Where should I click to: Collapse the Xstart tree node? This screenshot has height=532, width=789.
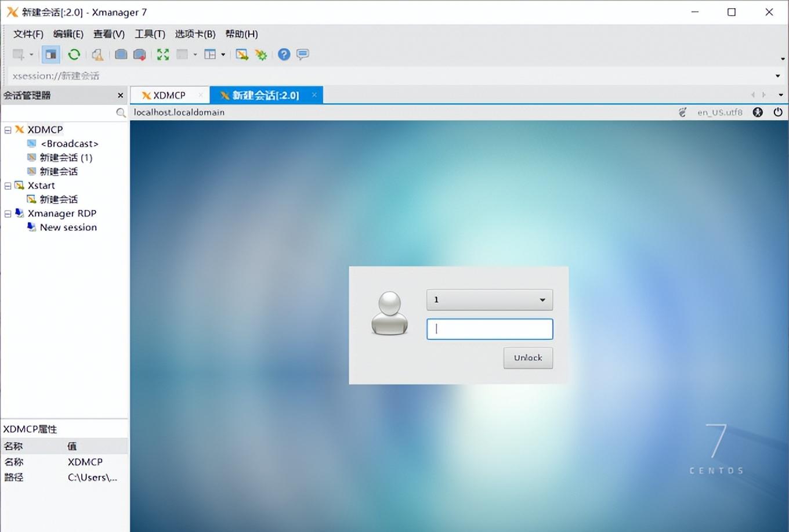click(8, 186)
